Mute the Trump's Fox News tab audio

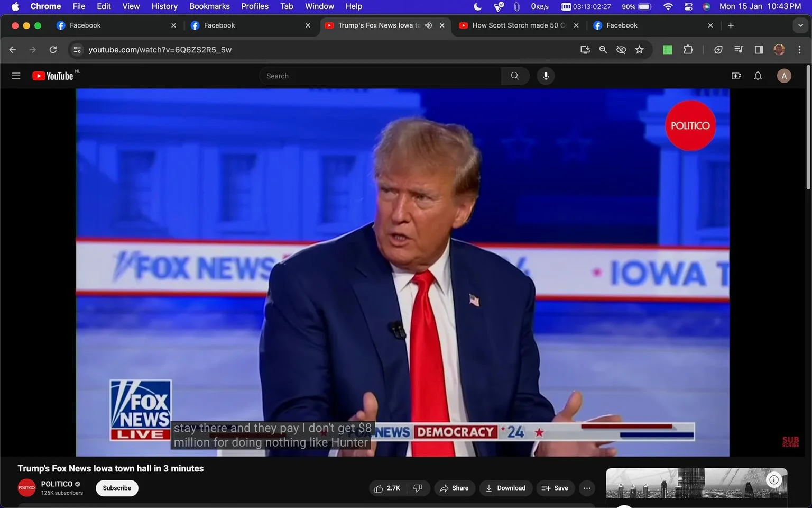[428, 25]
